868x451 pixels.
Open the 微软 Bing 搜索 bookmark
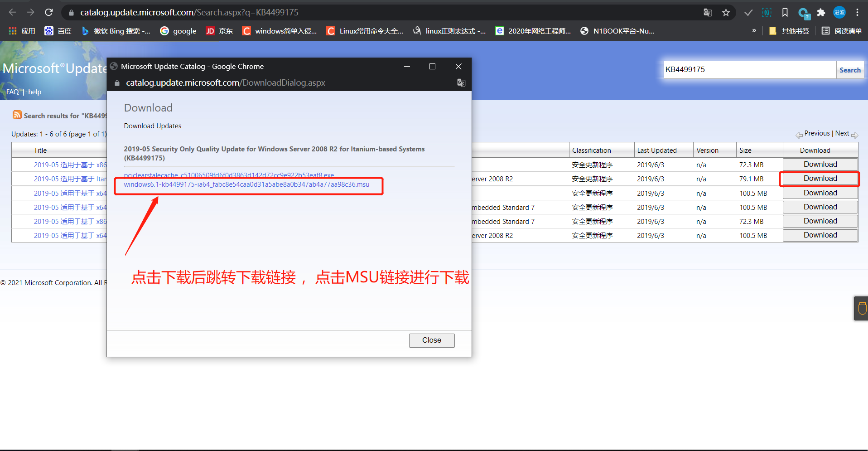(116, 31)
